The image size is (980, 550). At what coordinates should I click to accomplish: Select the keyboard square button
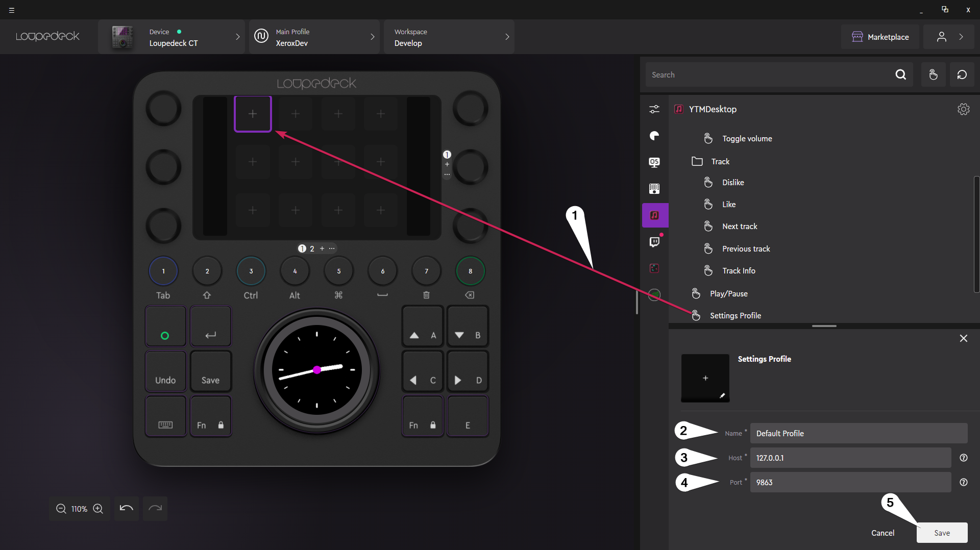[x=165, y=416]
